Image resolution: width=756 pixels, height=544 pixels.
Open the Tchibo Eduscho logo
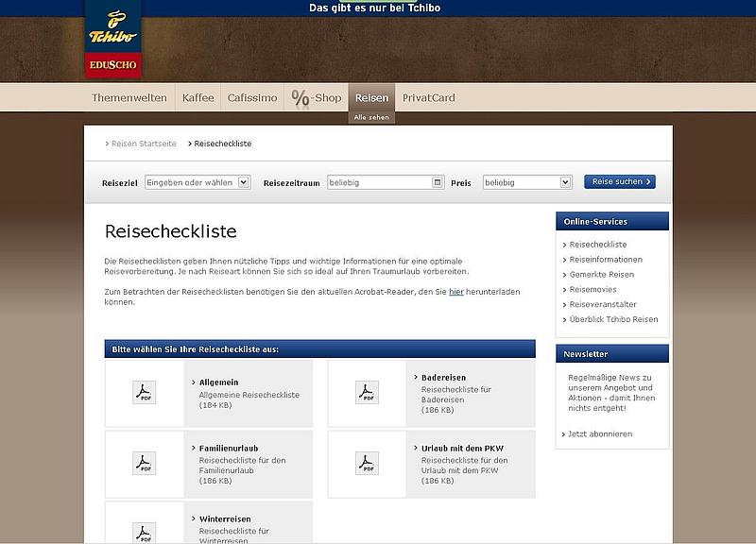coord(113,39)
